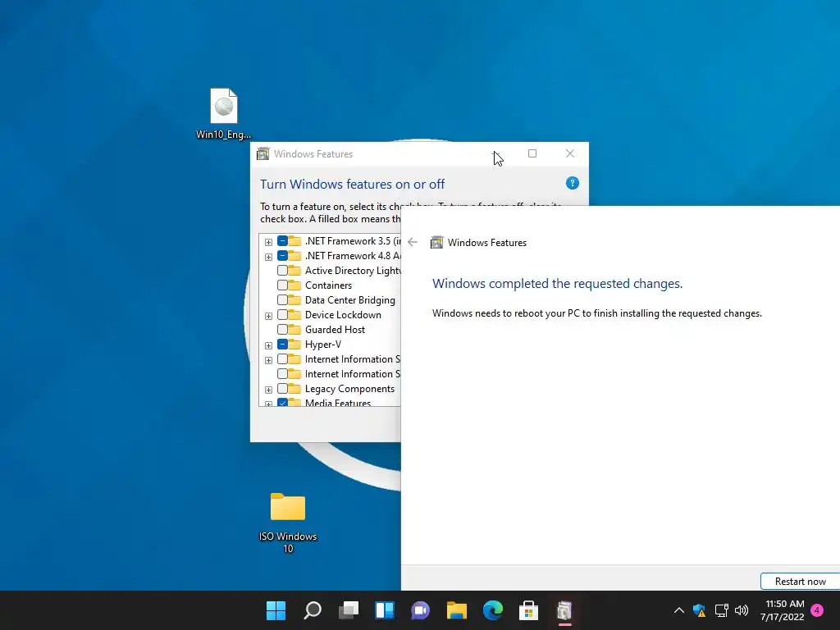Image resolution: width=840 pixels, height=630 pixels.
Task: Select the Containers feature row text
Action: point(328,285)
